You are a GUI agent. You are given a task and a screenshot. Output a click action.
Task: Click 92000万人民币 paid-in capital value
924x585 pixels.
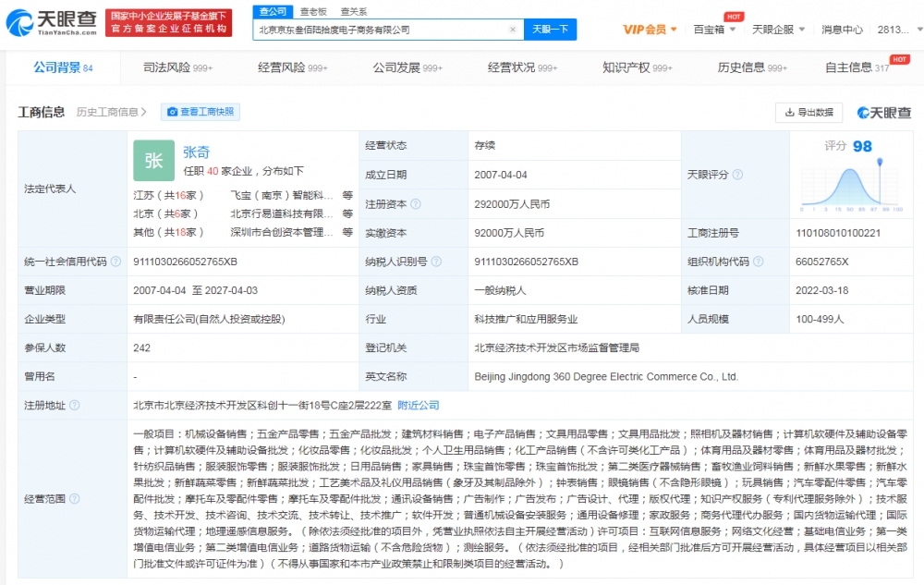click(x=509, y=233)
